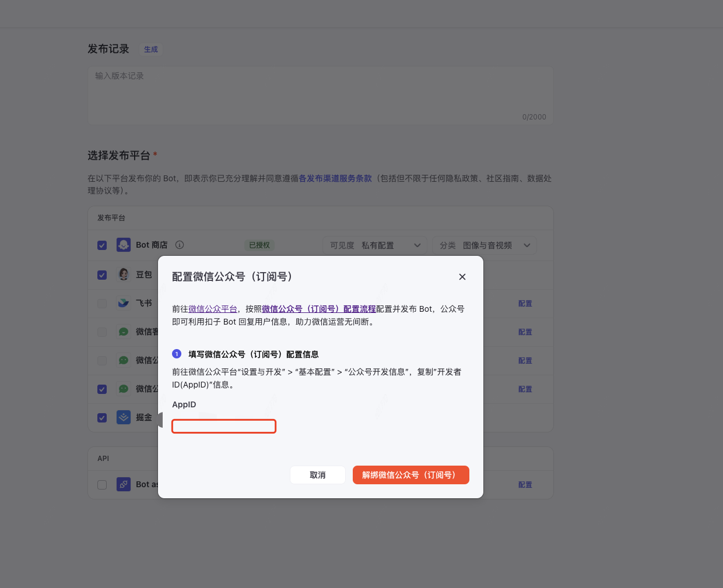Check the Bot as API checkbox
Screen dimensions: 723x588
(102, 485)
